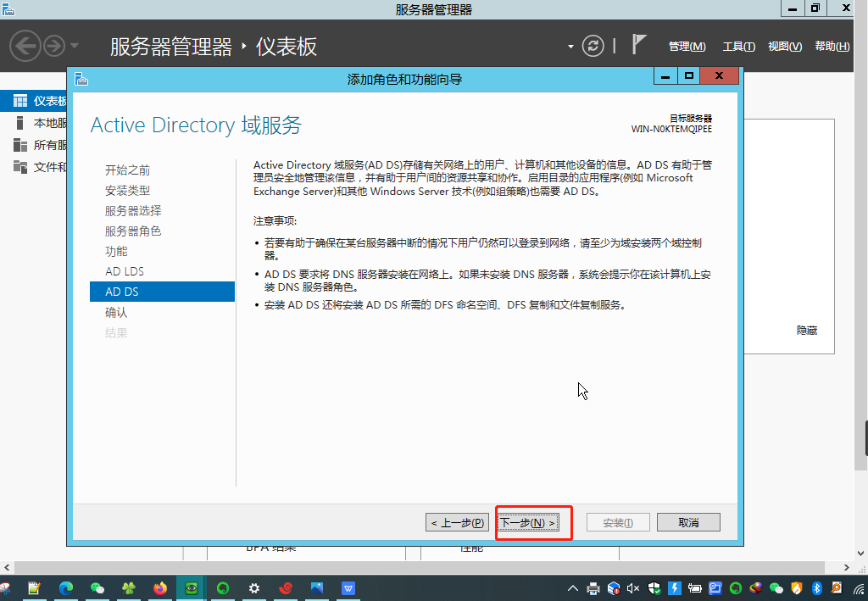Open the notepad app in the taskbar
Viewport: 868px width, 601px height.
(34, 587)
